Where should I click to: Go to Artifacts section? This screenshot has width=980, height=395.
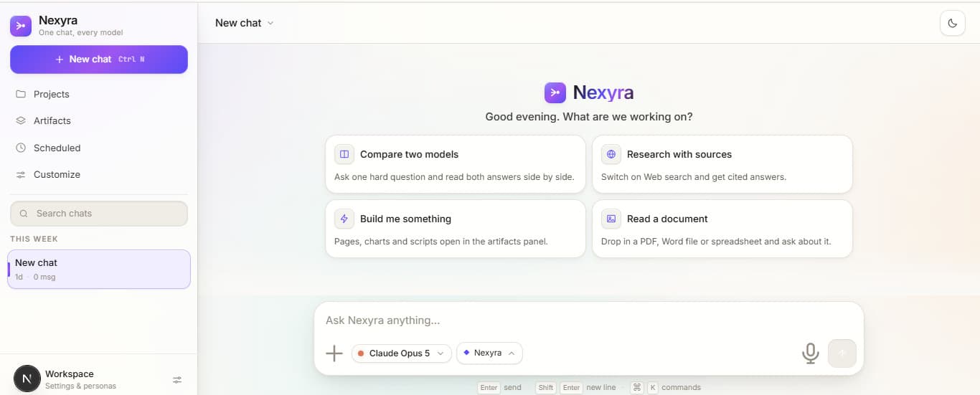pos(99,120)
